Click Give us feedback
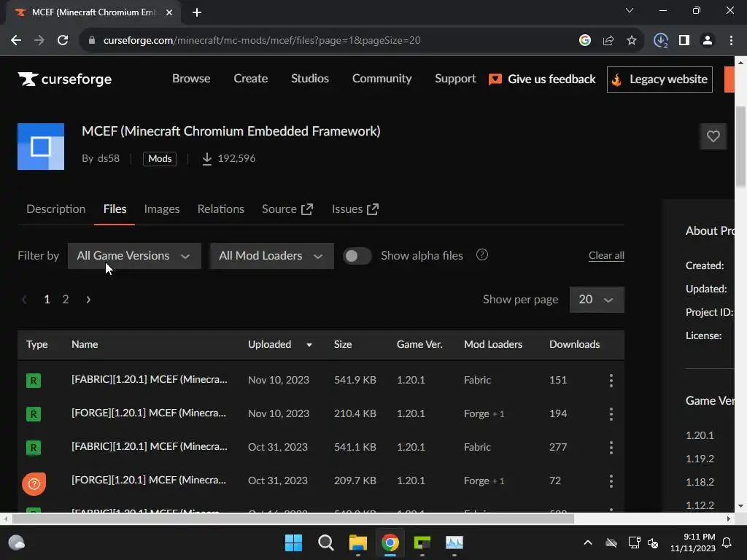Viewport: 747px width, 560px height. (x=542, y=79)
